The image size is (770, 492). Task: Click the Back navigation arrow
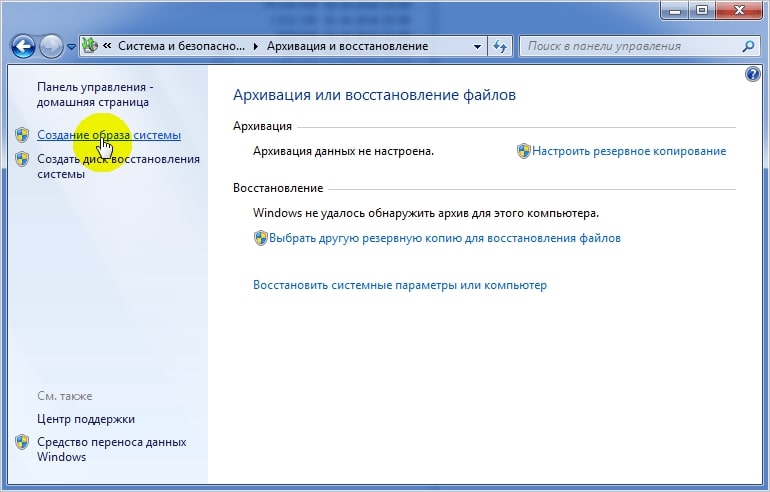pyautogui.click(x=23, y=47)
